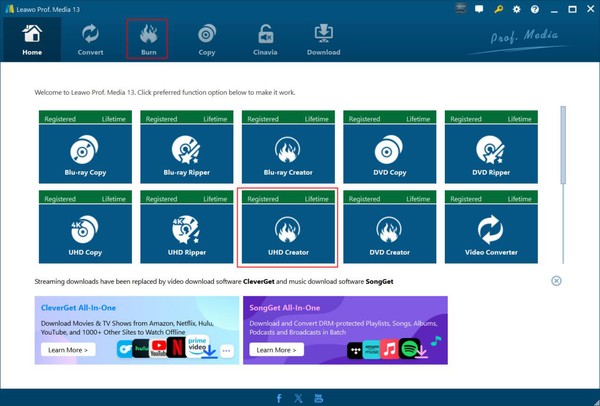
Task: Click the graphics card icon in title bar
Action: pyautogui.click(x=461, y=9)
